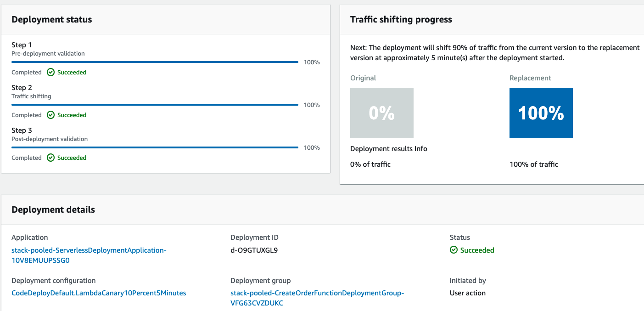The image size is (644, 311).
Task: Click the 'Application' label
Action: point(30,237)
